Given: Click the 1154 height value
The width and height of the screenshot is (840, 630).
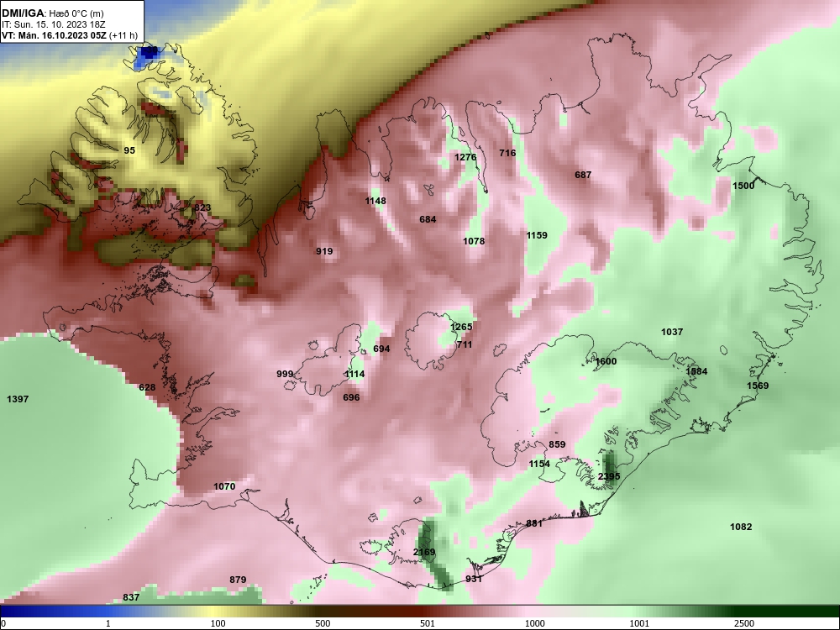Looking at the screenshot, I should 539,464.
